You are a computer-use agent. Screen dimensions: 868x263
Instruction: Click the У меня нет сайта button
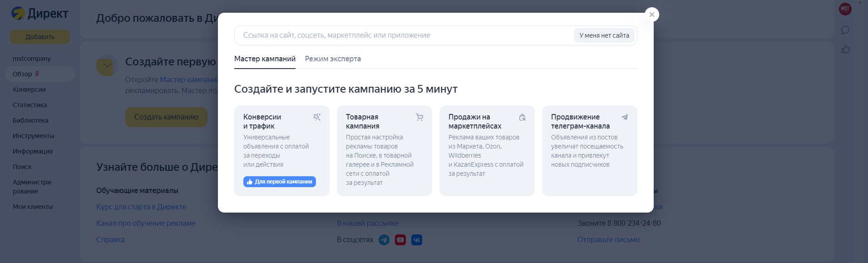pos(604,35)
